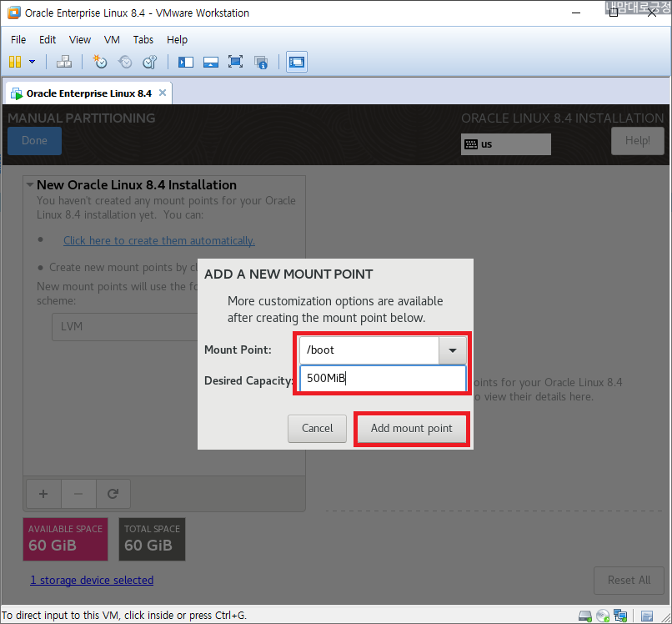The image size is (672, 624).
Task: Click the Available Space 60 GiB box
Action: pos(65,539)
